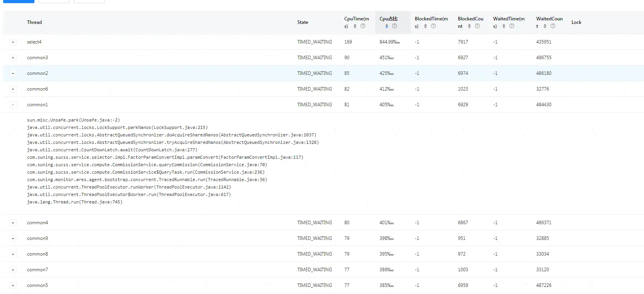Sort by BlockedTime using its arrows
Screen dimensions: 644x294
[425, 26]
